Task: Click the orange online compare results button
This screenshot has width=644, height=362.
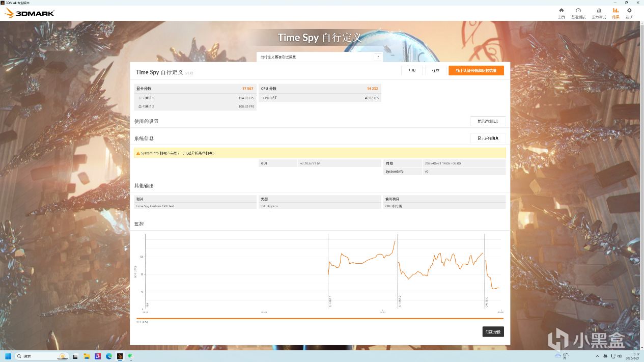Action: pos(476,71)
